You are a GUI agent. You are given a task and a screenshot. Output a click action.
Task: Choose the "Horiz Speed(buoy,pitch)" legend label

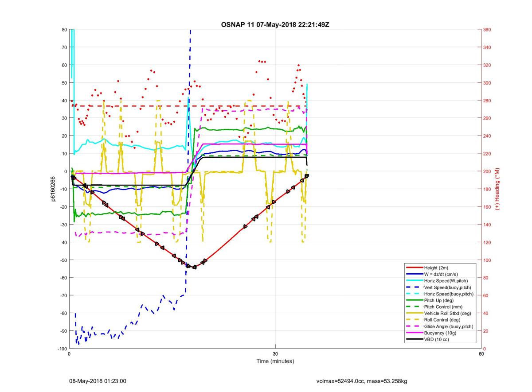(x=449, y=294)
